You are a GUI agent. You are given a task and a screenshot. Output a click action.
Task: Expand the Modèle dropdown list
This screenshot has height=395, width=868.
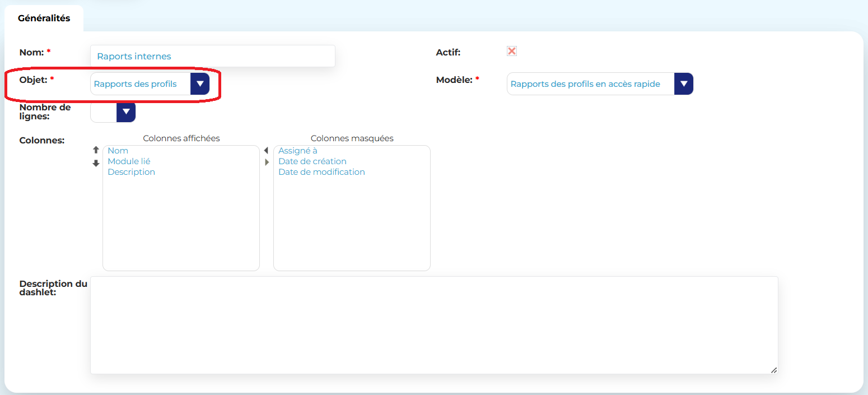[x=683, y=84]
